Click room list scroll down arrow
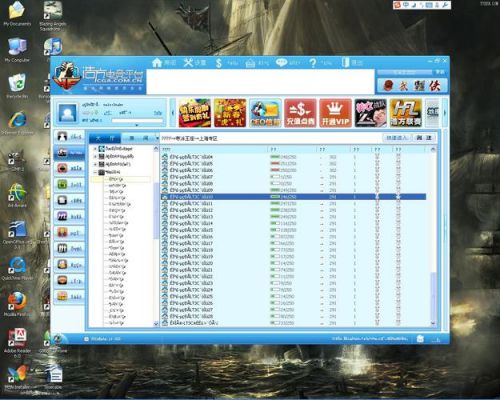Viewport: 500px width, 400px height. [433, 323]
